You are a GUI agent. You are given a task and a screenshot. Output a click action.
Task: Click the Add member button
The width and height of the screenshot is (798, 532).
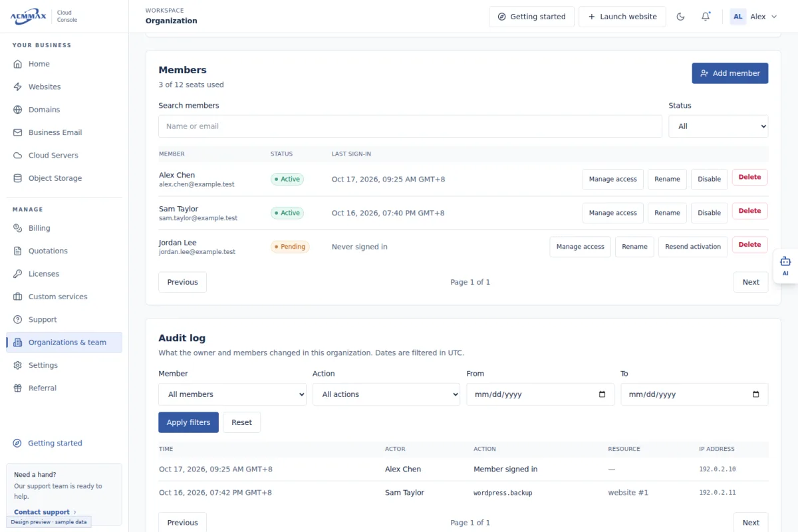(x=730, y=73)
